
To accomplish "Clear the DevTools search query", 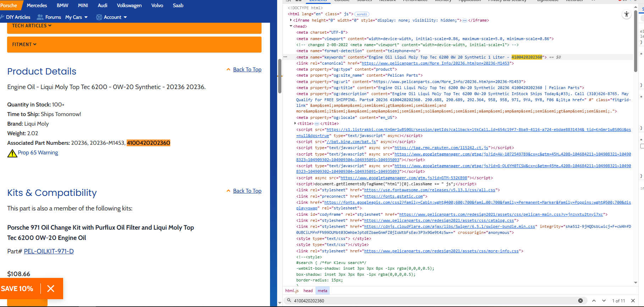I will pos(580,301).
